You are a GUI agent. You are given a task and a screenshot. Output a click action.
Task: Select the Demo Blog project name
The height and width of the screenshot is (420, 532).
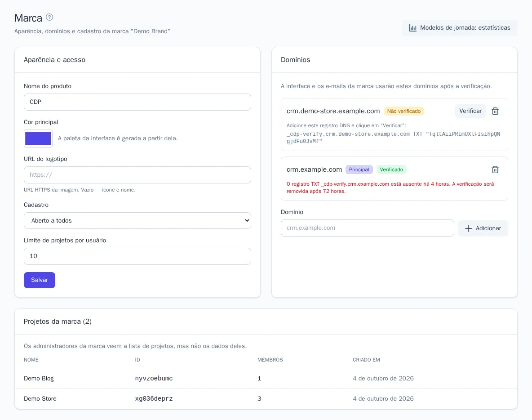(39, 378)
